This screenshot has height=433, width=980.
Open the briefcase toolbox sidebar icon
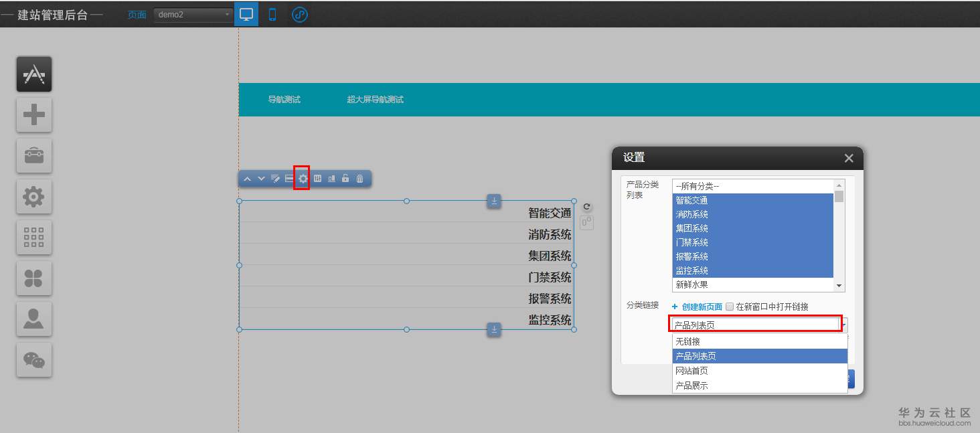click(x=34, y=156)
